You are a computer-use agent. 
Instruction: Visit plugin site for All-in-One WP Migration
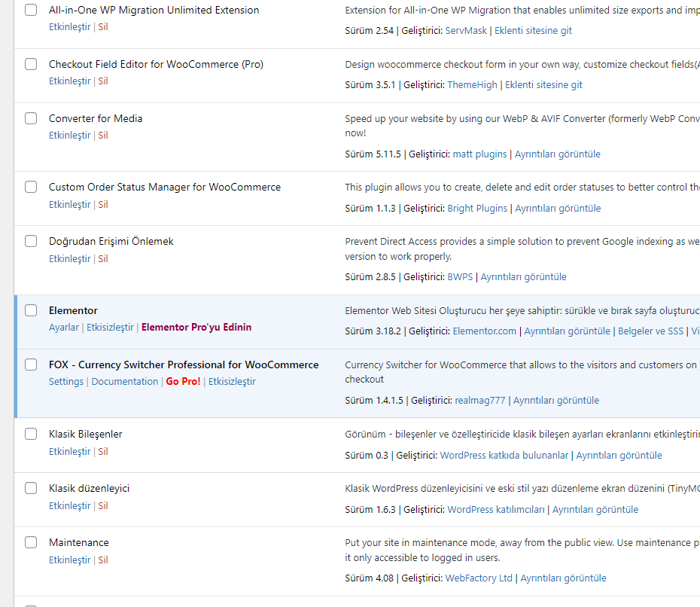(x=533, y=30)
